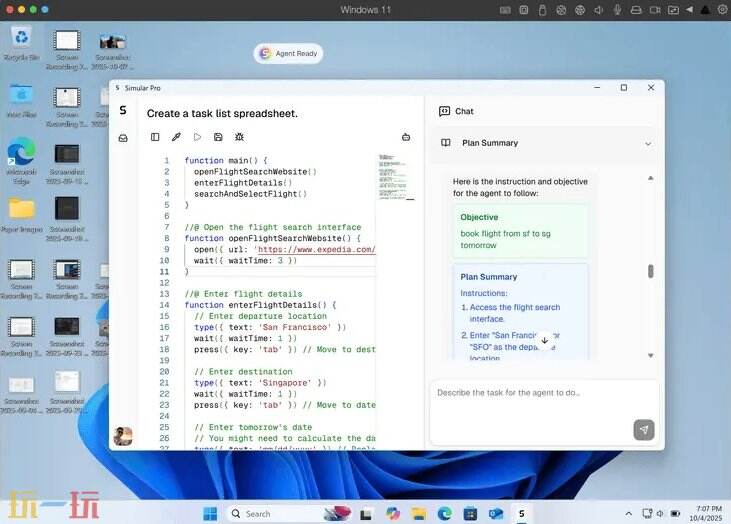Save the script using the floppy disk icon
The image size is (731, 524).
click(218, 137)
